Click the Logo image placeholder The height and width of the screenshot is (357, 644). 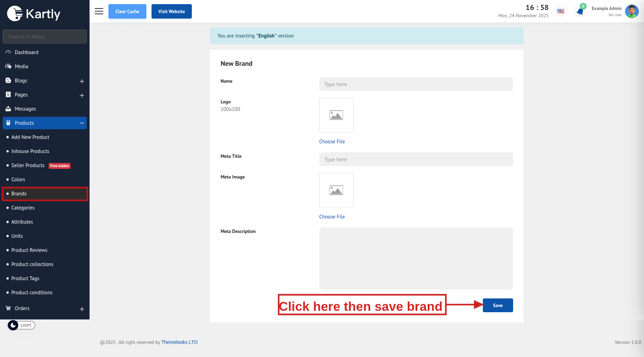tap(336, 115)
